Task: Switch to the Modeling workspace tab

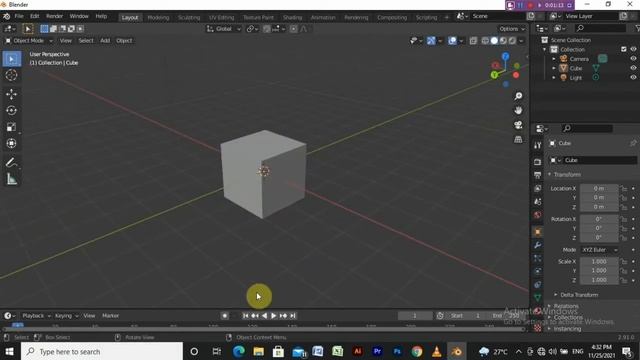Action: click(158, 18)
